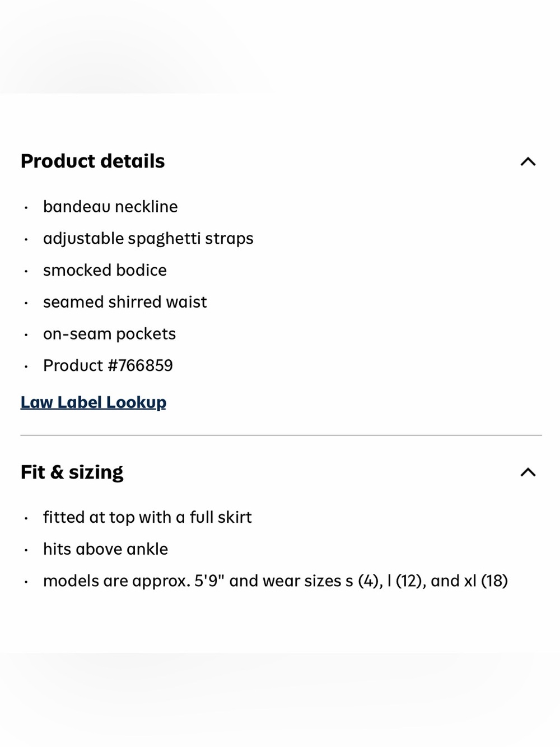Open the Law Label Lookup link
Screen dimensions: 560x747
94,402
